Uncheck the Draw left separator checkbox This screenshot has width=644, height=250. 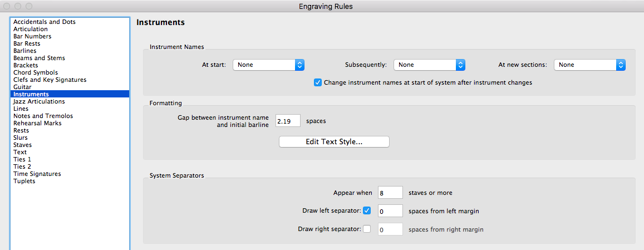click(x=367, y=210)
